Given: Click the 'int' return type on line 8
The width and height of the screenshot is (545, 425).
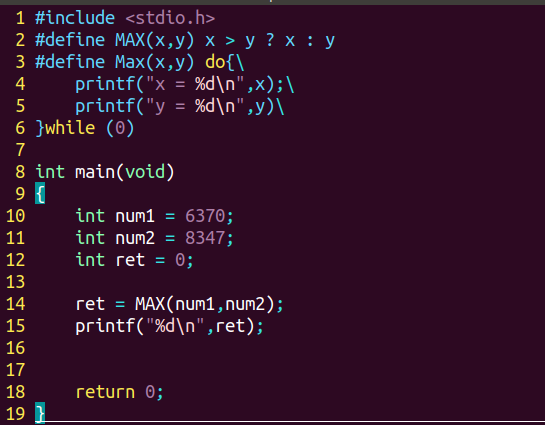Looking at the screenshot, I should pyautogui.click(x=50, y=172).
